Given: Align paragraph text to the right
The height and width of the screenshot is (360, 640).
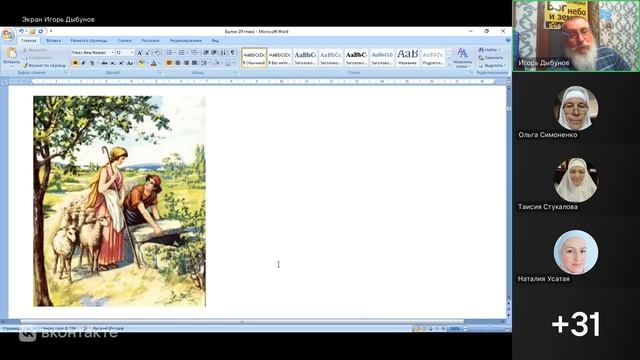Looking at the screenshot, I should coord(186,63).
